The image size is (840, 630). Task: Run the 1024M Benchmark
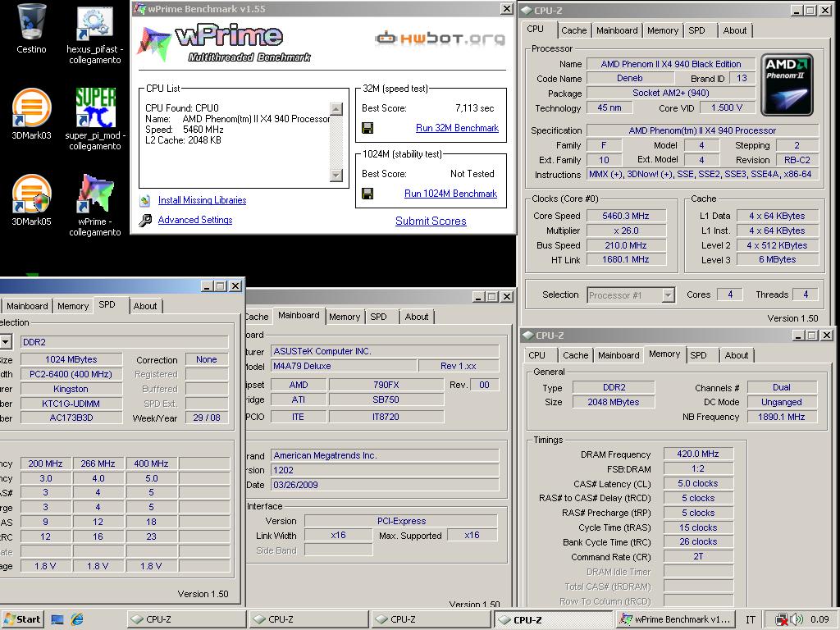(450, 194)
